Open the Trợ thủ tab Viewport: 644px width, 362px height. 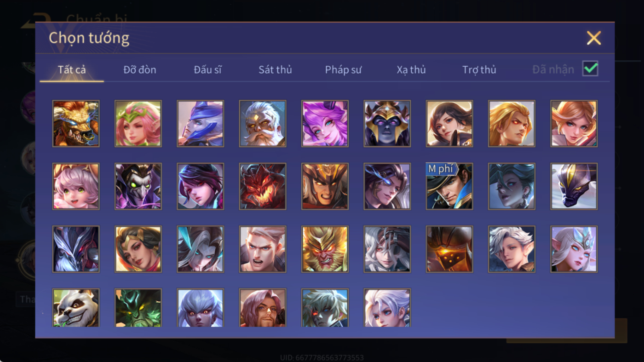479,69
